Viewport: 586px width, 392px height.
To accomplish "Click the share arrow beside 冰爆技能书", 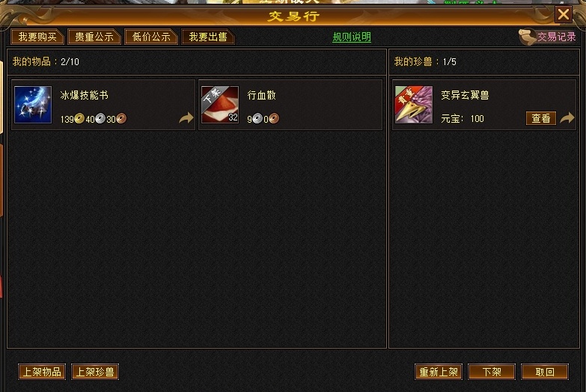I will 186,118.
